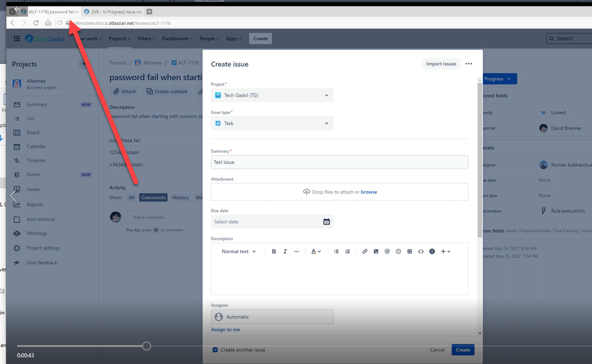Click Cancel in Create issue dialog
592x364 pixels.
(x=437, y=350)
